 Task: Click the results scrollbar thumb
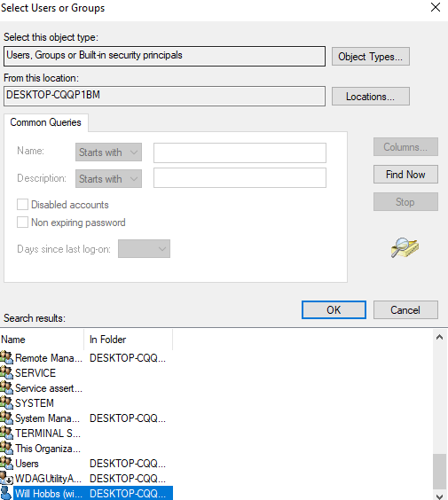pyautogui.click(x=439, y=472)
